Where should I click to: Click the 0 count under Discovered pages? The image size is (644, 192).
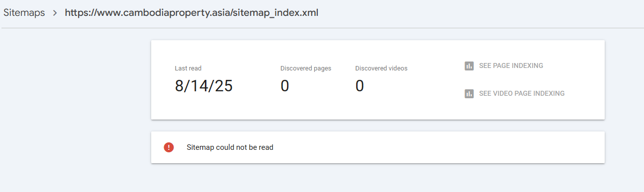click(285, 86)
